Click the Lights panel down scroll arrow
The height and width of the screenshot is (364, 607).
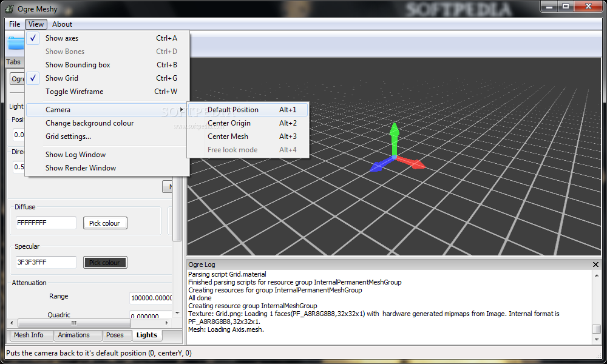click(177, 313)
